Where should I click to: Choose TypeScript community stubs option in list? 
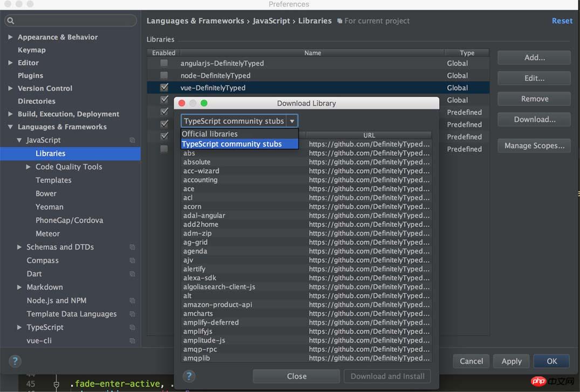pyautogui.click(x=240, y=144)
